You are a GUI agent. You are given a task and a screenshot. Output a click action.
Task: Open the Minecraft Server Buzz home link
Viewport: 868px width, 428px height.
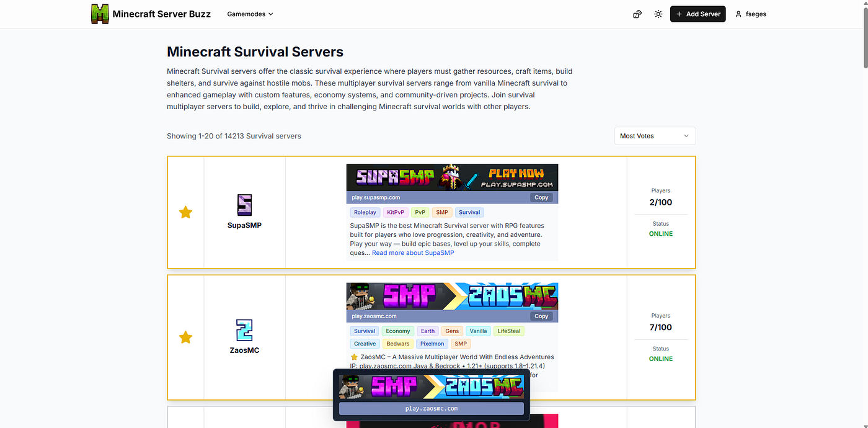click(x=151, y=14)
